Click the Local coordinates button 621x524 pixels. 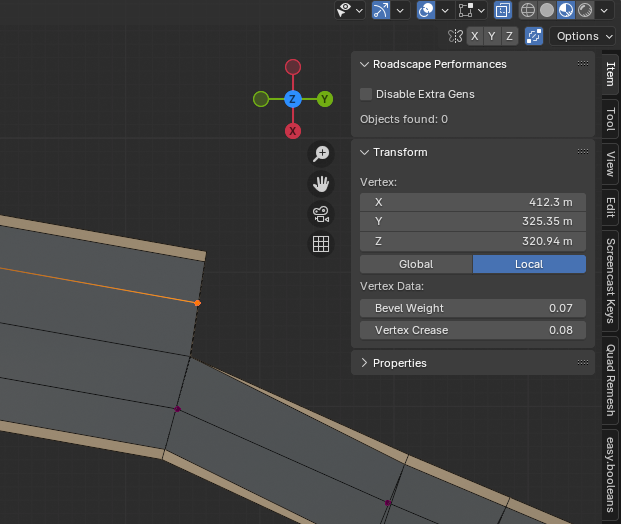[529, 264]
